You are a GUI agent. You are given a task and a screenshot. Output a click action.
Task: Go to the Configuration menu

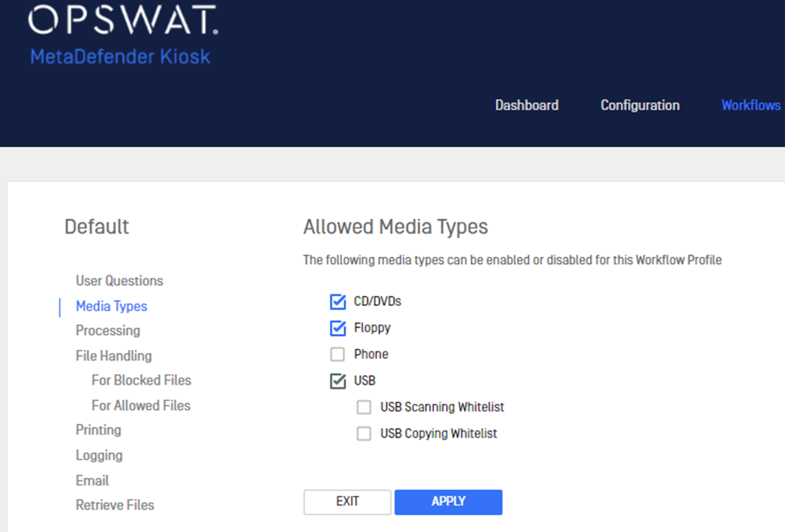pyautogui.click(x=640, y=105)
